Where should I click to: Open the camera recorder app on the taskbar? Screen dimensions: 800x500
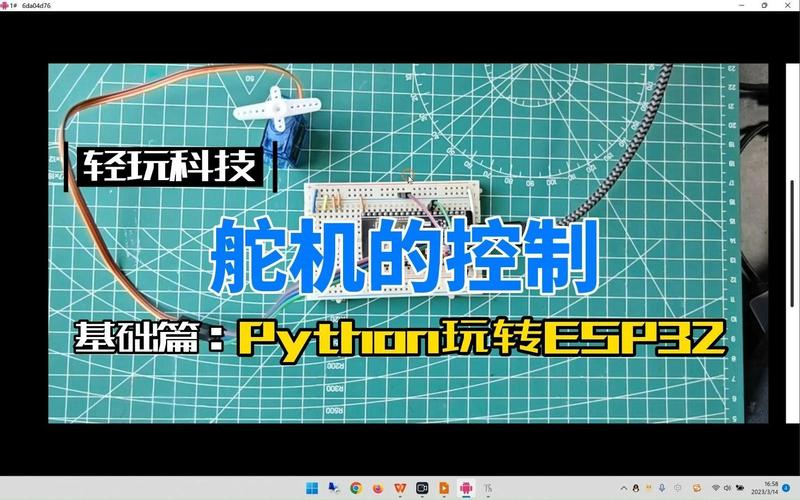pyautogui.click(x=422, y=488)
